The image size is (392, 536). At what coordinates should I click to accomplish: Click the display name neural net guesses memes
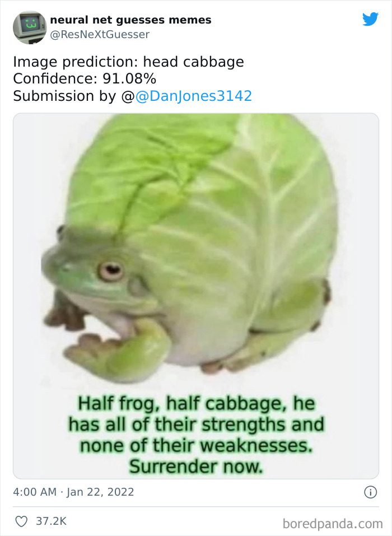[130, 20]
